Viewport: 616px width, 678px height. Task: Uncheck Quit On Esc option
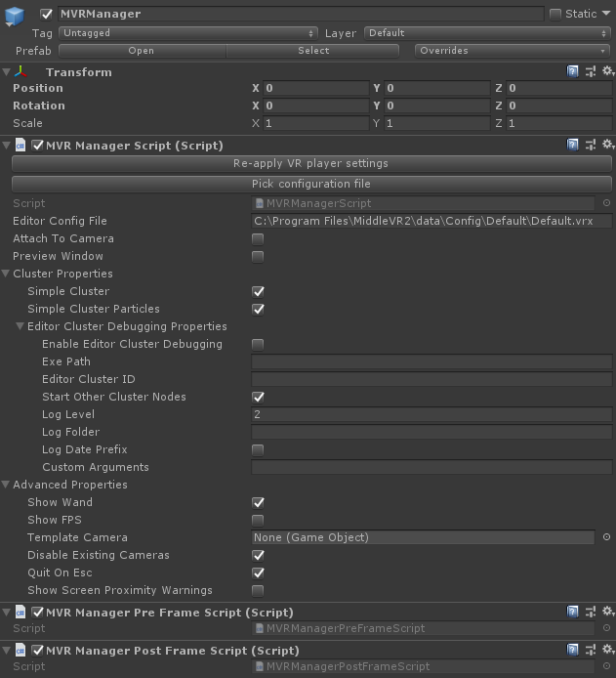tap(258, 572)
